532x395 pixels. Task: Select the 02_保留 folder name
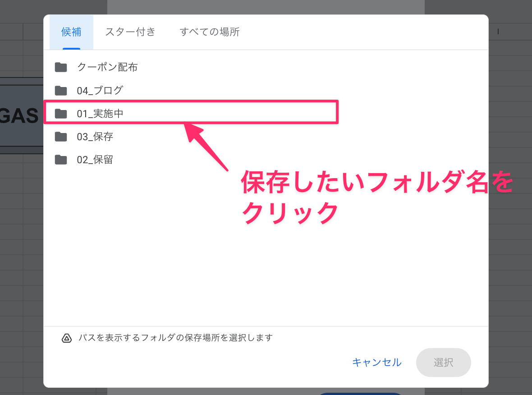(x=95, y=160)
